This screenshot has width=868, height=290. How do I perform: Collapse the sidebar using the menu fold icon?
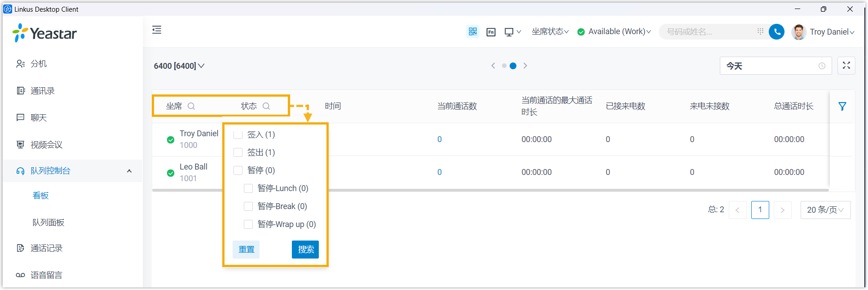[x=157, y=30]
